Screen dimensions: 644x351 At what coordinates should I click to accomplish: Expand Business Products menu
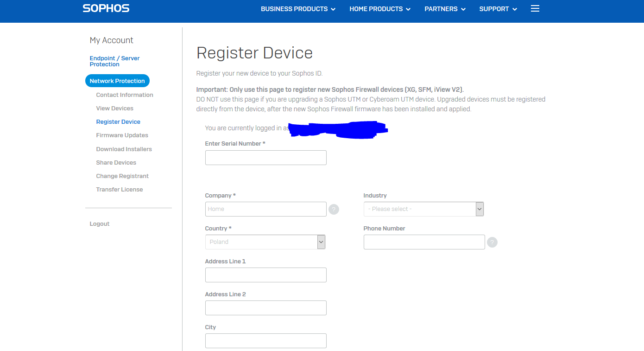tap(298, 9)
